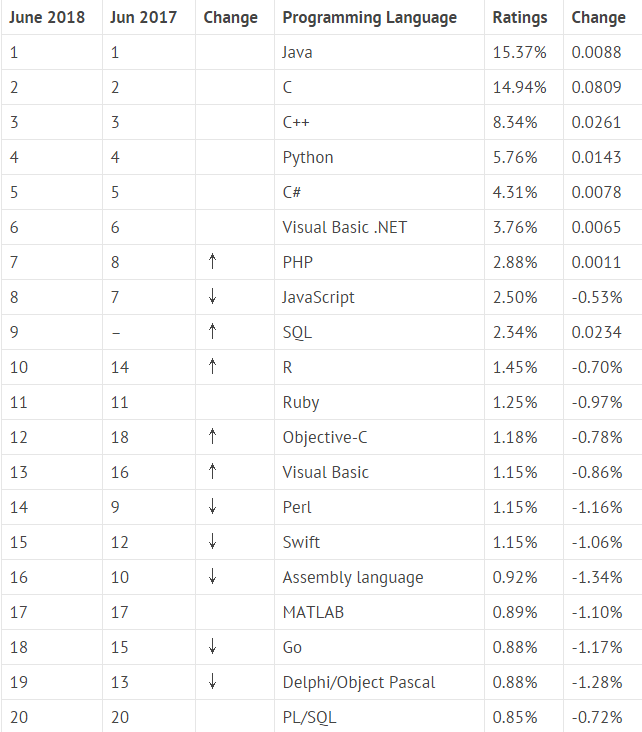
Task: Click the up arrow beside R language
Action: tap(212, 366)
